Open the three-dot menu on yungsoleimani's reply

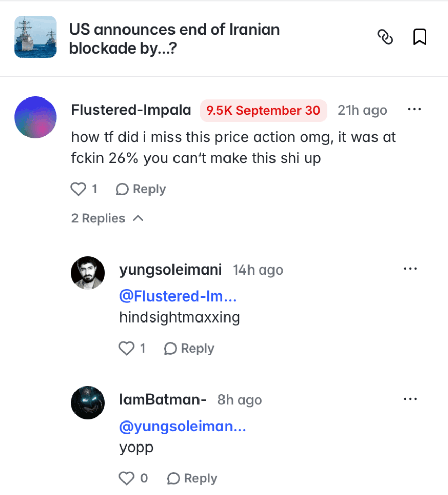point(410,269)
